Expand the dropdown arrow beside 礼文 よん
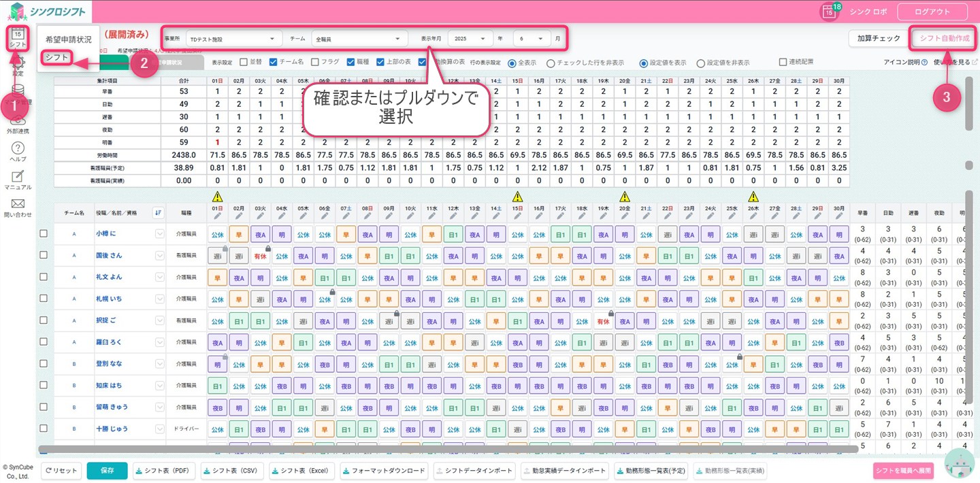The image size is (980, 483). tap(160, 278)
